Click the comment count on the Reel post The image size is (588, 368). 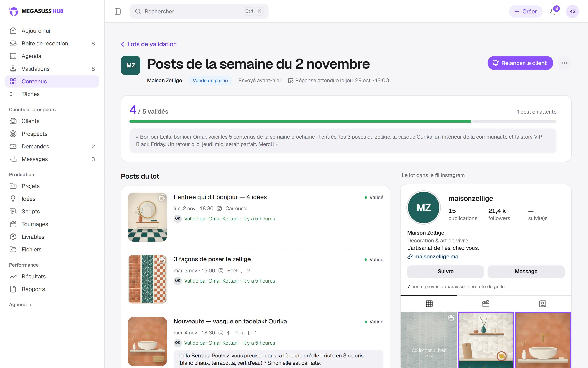pyautogui.click(x=245, y=270)
